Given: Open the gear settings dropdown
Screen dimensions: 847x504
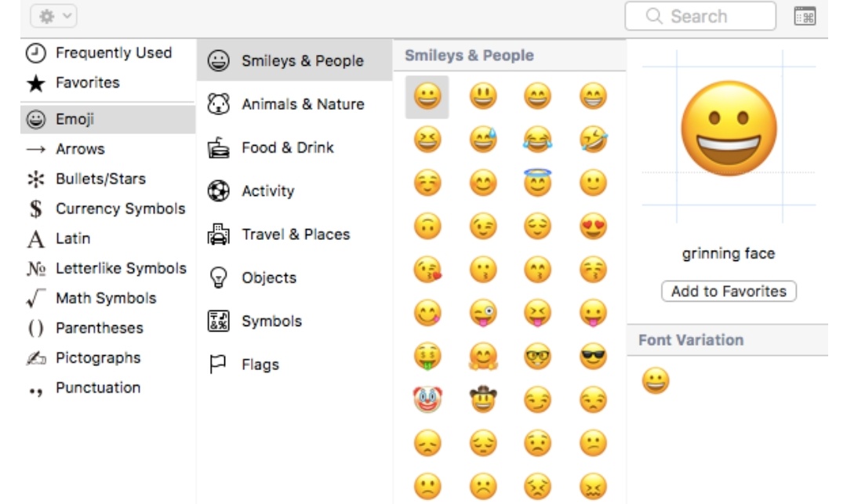Looking at the screenshot, I should (53, 16).
